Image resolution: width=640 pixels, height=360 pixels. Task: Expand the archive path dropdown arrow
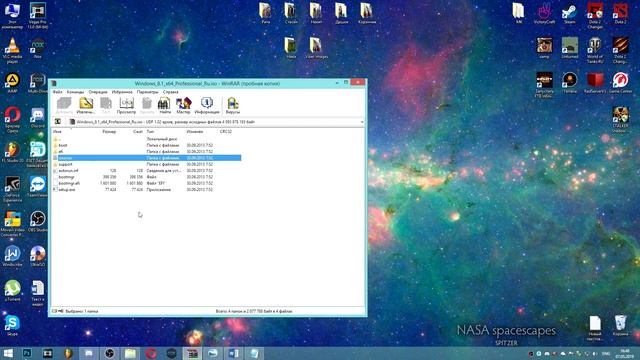click(x=362, y=122)
